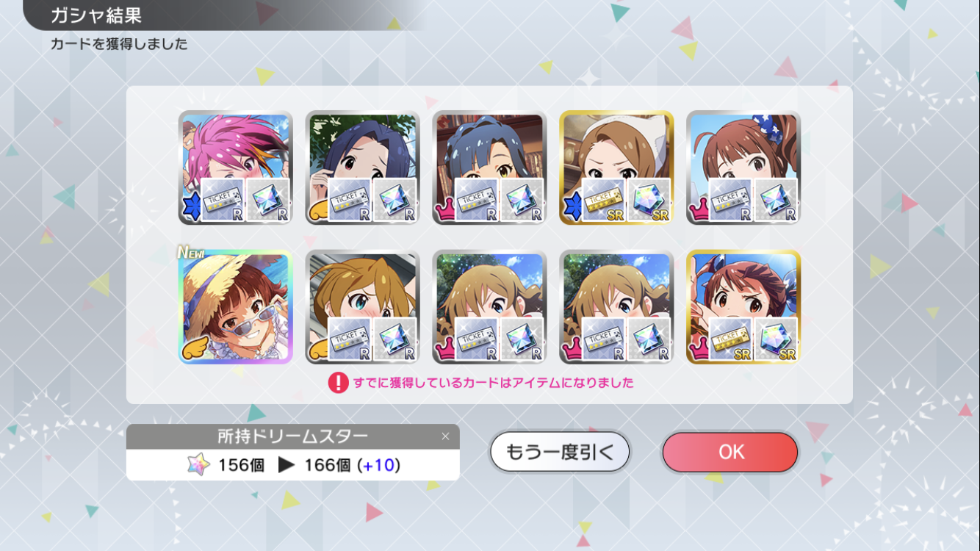Click the SR crystal on bottom-right card
980x551 pixels.
tap(777, 339)
